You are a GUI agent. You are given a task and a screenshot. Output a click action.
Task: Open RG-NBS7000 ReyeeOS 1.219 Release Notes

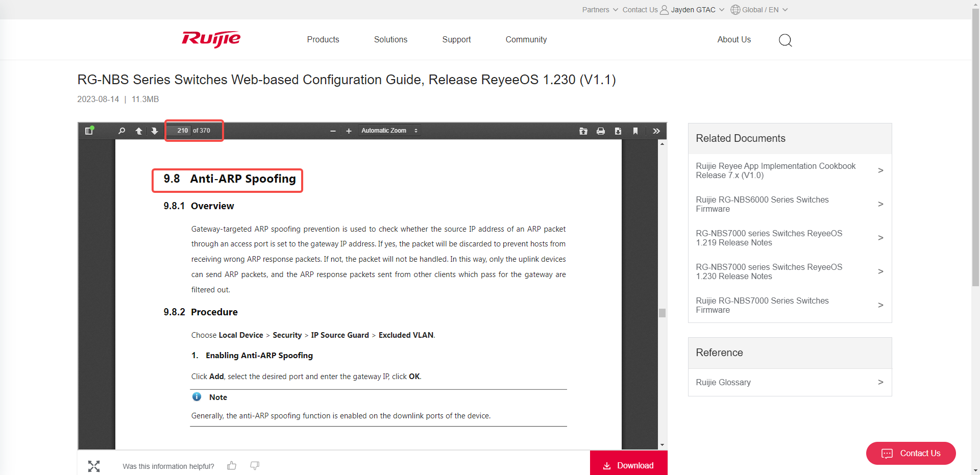point(769,238)
